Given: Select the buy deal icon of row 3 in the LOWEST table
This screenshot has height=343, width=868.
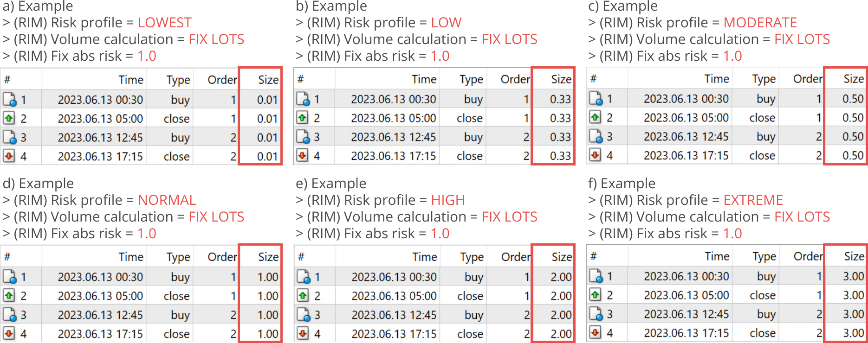Looking at the screenshot, I should [10, 137].
